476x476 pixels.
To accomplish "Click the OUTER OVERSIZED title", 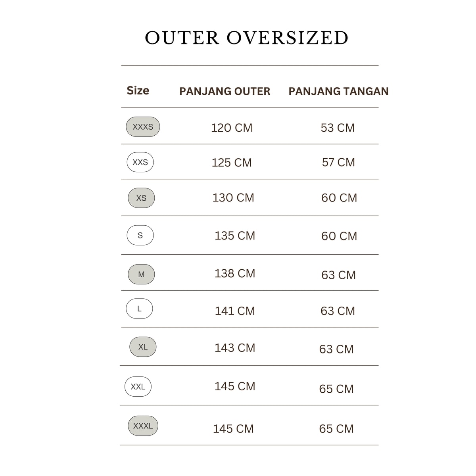I will (x=247, y=38).
